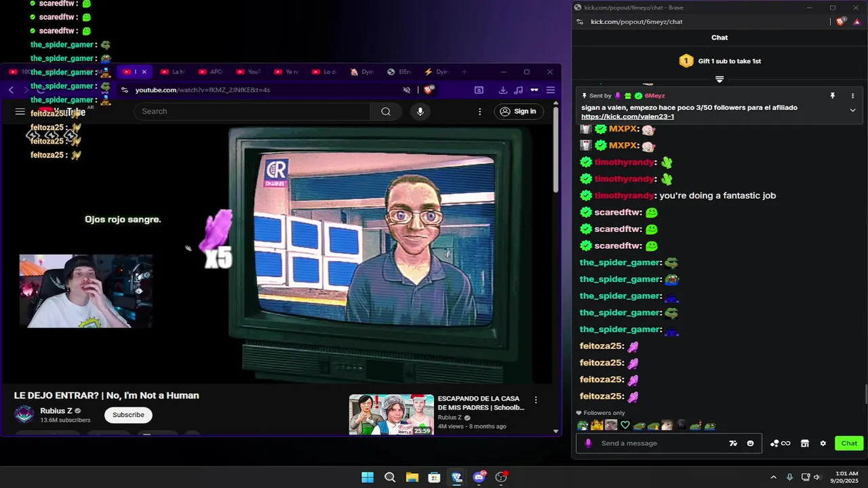
Task: Select the heart emote in quick emote row
Action: (x=625, y=426)
